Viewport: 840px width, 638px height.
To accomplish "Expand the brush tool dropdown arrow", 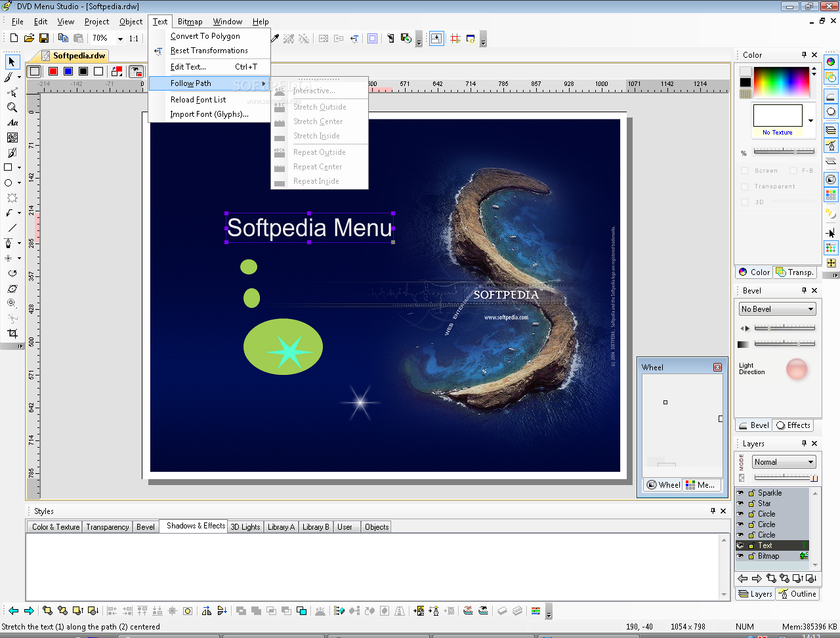I will 19,77.
